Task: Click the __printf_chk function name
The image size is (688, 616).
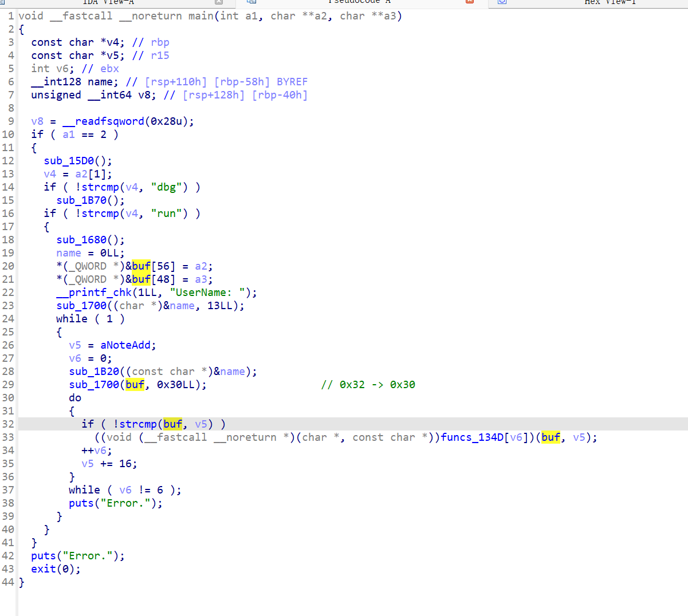Action: click(94, 293)
